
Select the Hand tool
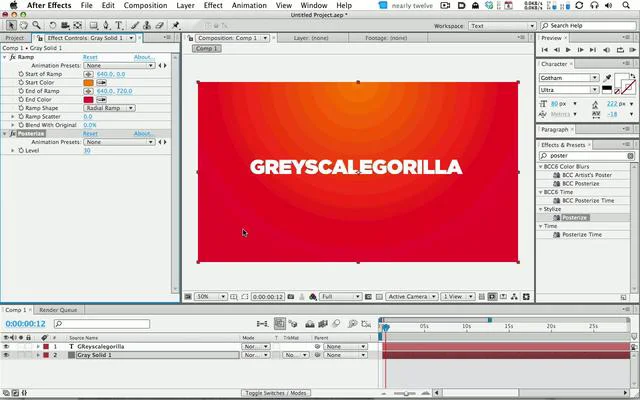[24, 25]
